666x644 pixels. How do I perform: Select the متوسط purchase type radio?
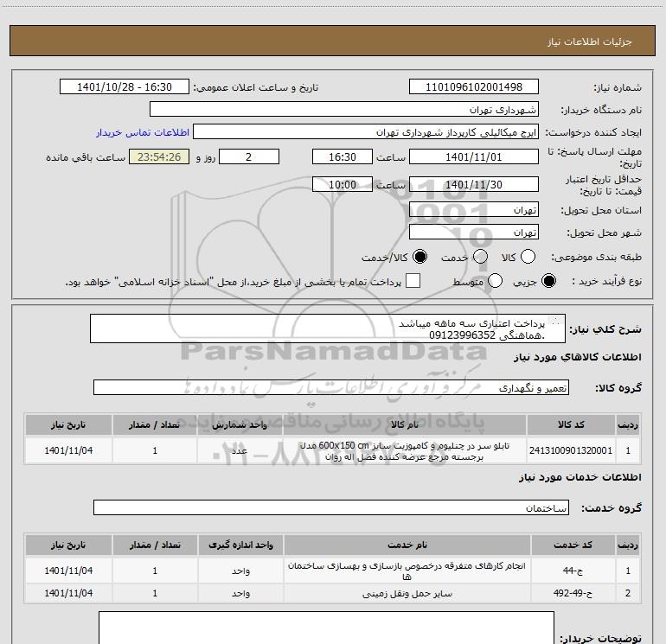tap(495, 281)
